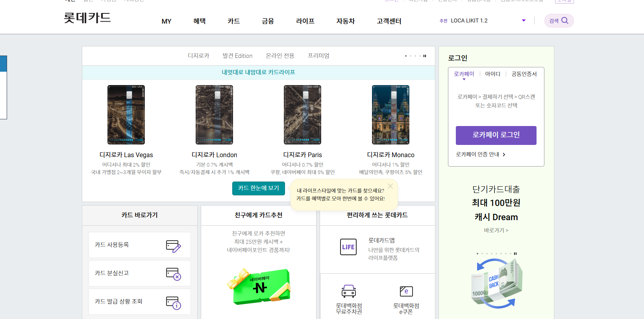Click the 디지로카 Las Vegas title
The height and width of the screenshot is (319, 644).
126,155
